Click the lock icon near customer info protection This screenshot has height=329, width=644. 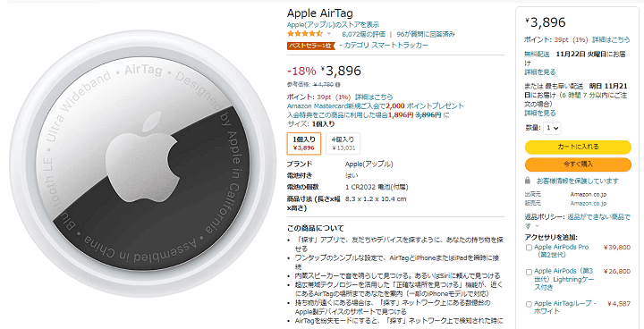click(x=528, y=181)
